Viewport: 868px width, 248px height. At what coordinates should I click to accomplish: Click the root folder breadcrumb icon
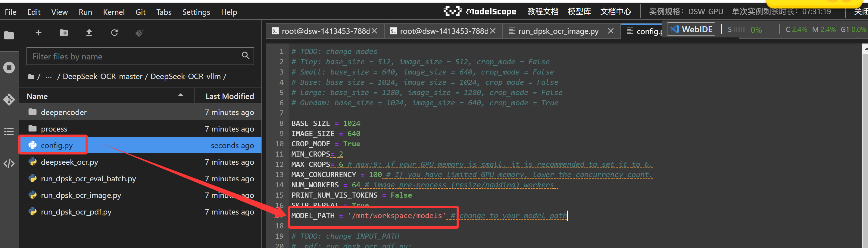click(x=31, y=77)
